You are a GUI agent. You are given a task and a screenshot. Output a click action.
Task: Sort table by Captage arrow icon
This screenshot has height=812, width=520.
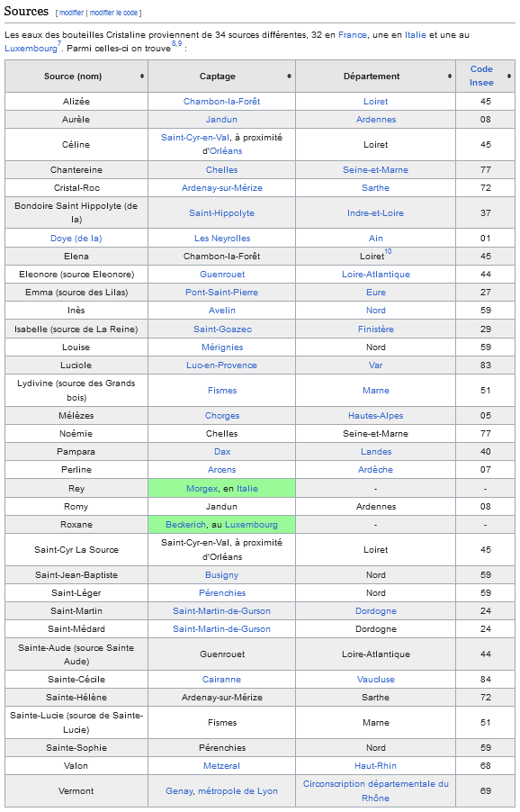pyautogui.click(x=289, y=77)
